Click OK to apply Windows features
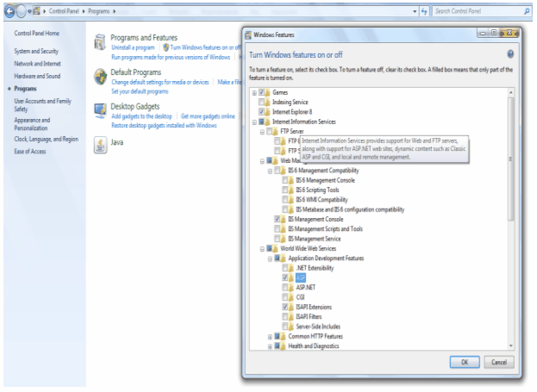Image resolution: width=537 pixels, height=392 pixels. pos(464,362)
